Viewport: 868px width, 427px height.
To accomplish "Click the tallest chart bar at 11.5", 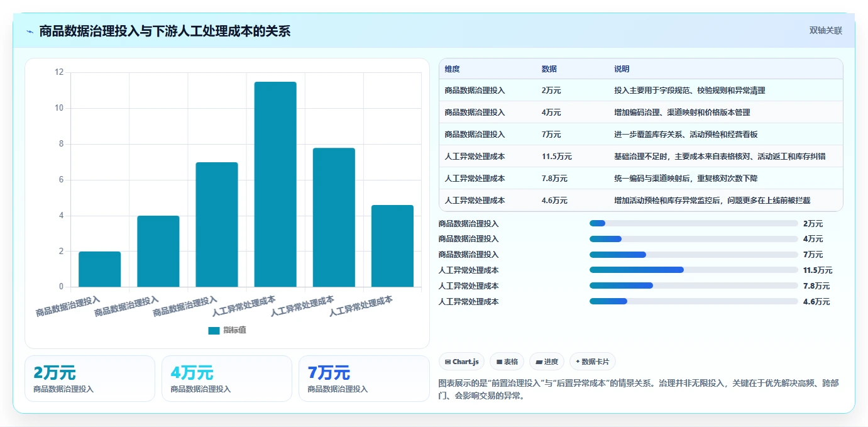I will point(275,184).
